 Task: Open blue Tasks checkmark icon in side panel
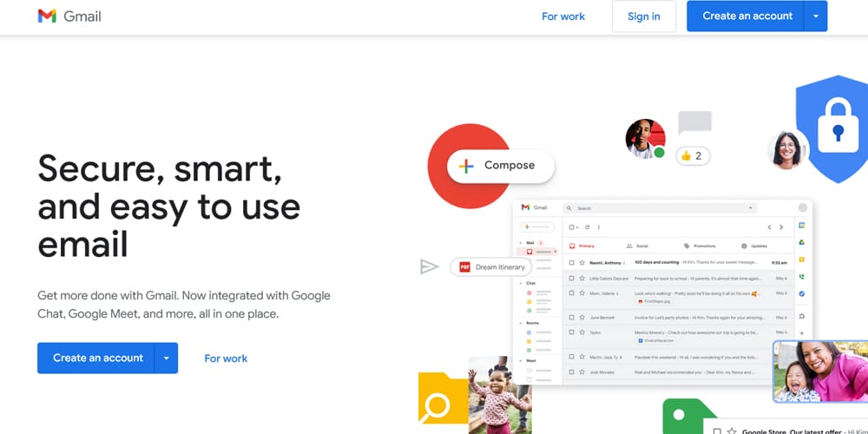tap(801, 294)
